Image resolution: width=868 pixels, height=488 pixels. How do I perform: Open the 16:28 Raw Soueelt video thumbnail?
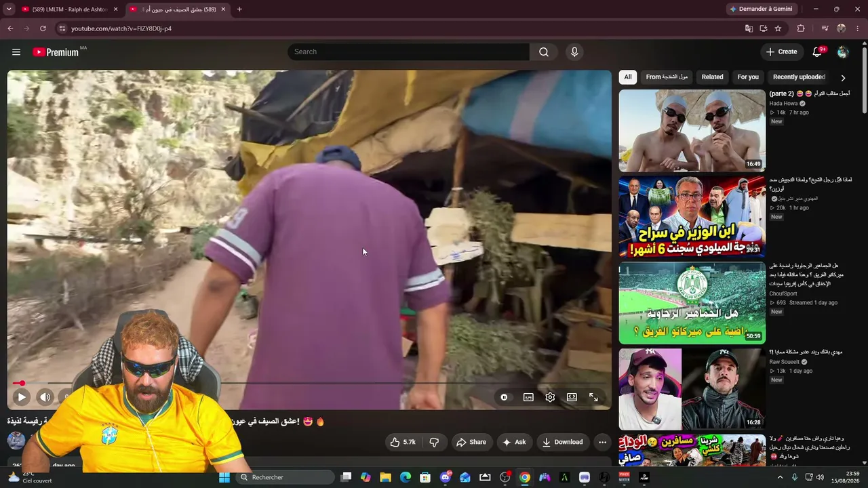(x=692, y=389)
